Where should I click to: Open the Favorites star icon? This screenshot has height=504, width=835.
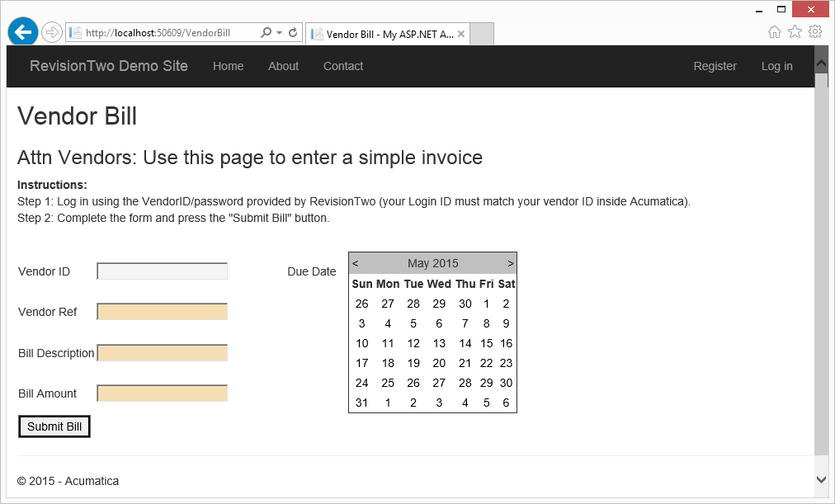click(x=795, y=32)
